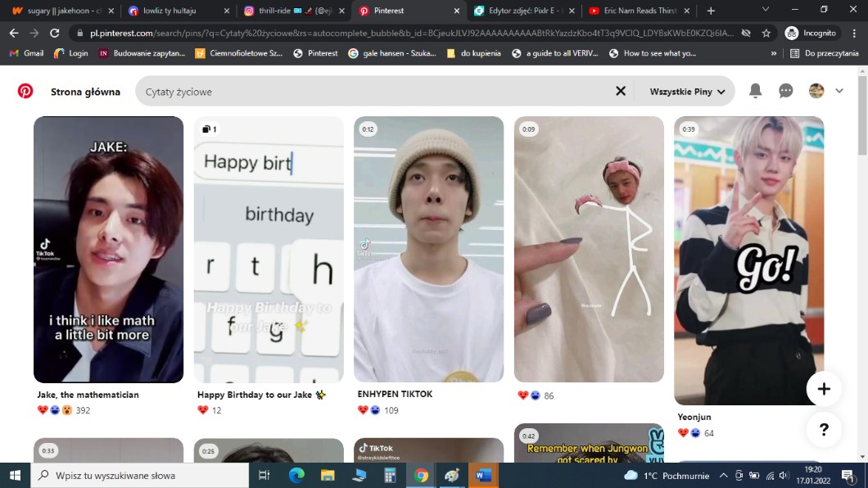
Task: Open Gmail bookmark in bookmarks bar
Action: tap(26, 53)
